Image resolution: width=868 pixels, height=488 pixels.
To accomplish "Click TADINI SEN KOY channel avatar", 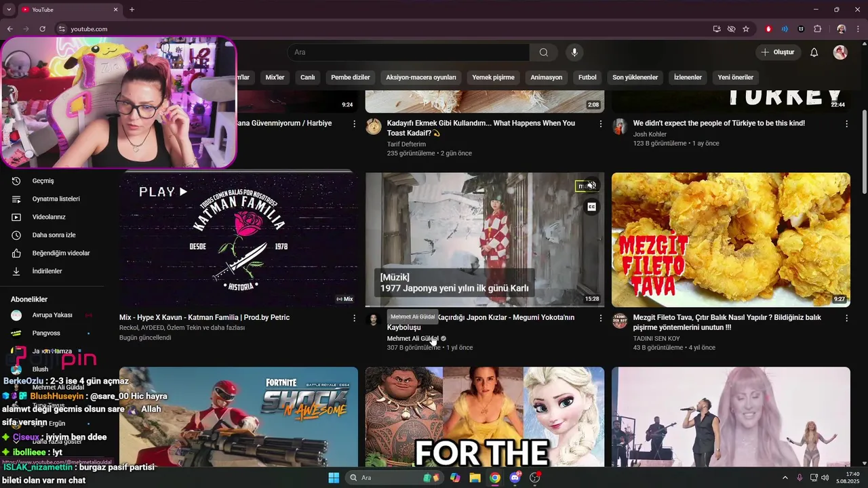I will [x=620, y=321].
